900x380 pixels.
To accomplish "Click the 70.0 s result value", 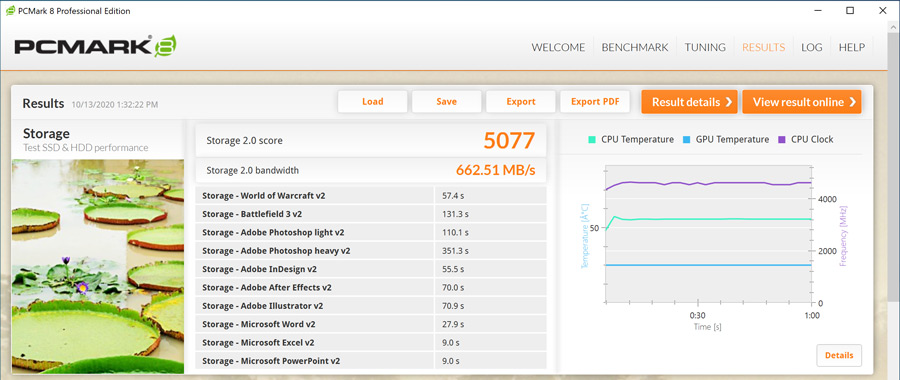I will pos(453,288).
